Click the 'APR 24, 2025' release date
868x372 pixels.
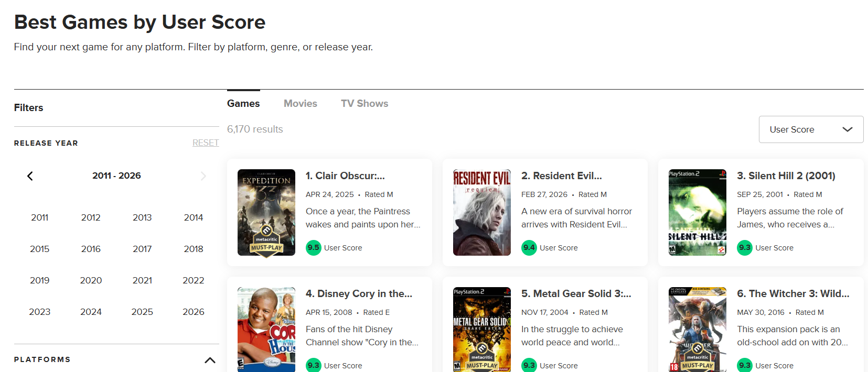point(330,194)
